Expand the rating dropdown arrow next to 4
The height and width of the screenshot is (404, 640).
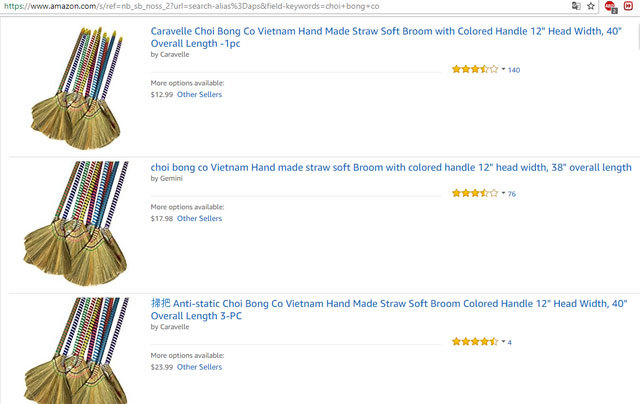[x=503, y=342]
